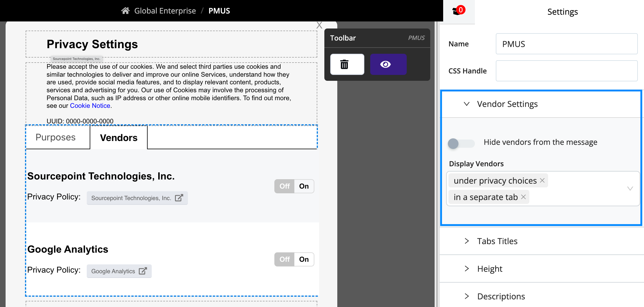644x307 pixels.
Task: Click the PMUS breadcrumb title
Action: (x=219, y=11)
